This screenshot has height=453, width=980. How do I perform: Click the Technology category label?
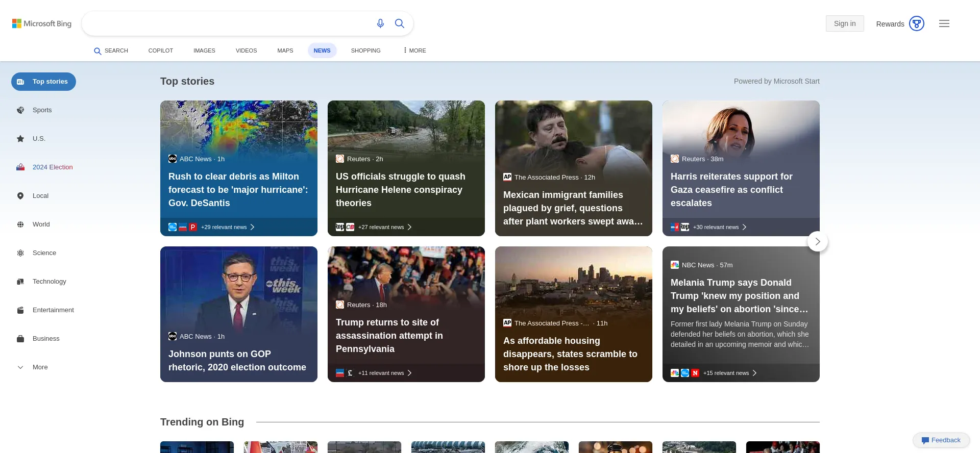pos(50,282)
